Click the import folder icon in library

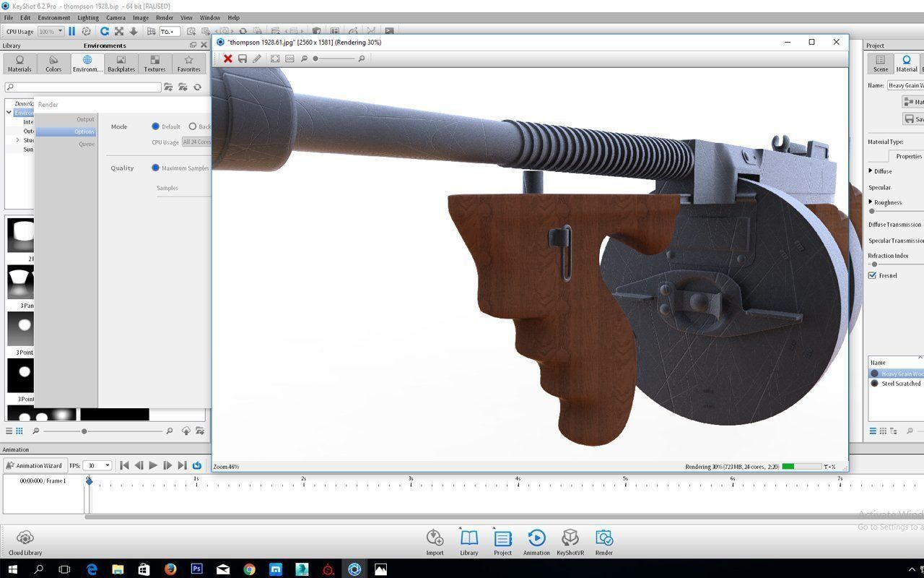(183, 87)
